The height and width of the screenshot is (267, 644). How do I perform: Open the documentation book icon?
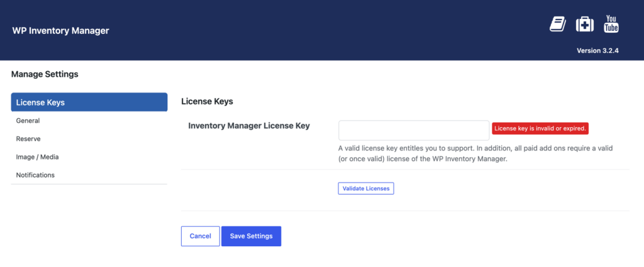click(x=558, y=25)
